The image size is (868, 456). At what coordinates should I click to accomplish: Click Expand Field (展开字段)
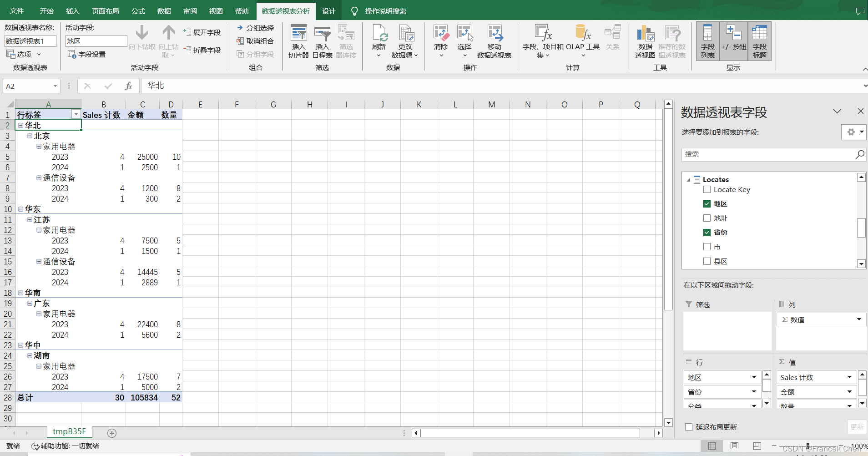[202, 32]
